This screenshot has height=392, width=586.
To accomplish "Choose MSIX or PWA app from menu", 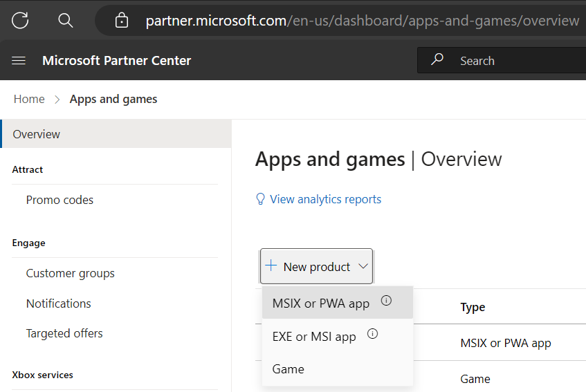I will (338, 303).
